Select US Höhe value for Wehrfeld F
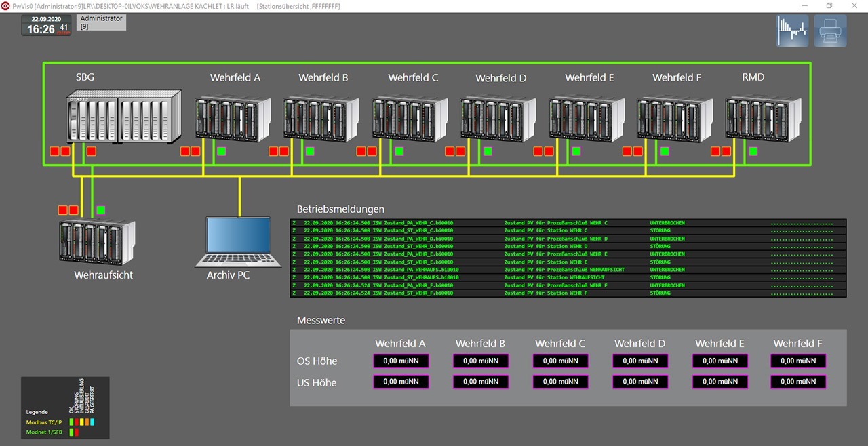The height and width of the screenshot is (446, 868). click(x=798, y=382)
